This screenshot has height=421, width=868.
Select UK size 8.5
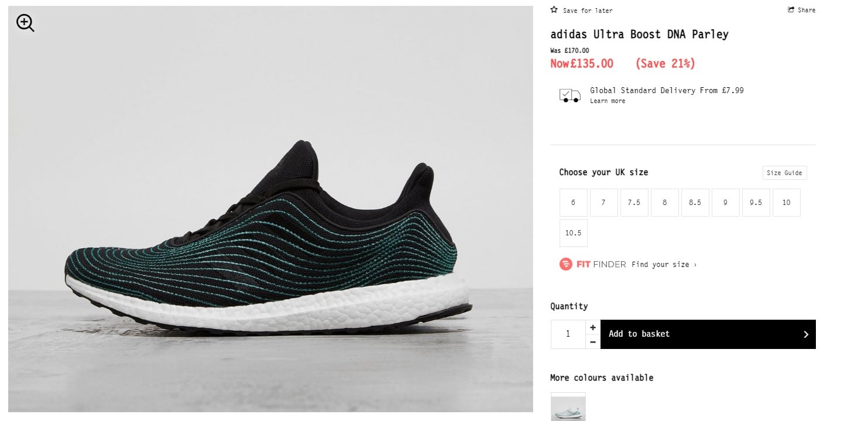point(695,203)
